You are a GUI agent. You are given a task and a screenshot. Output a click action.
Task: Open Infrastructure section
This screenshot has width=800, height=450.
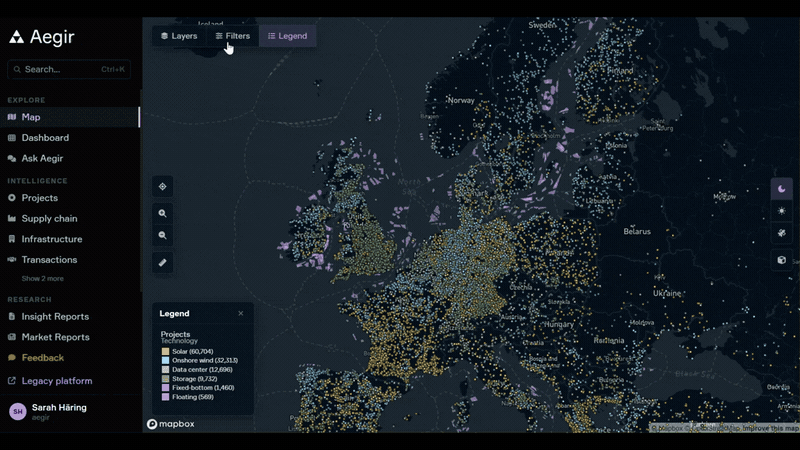coord(52,239)
